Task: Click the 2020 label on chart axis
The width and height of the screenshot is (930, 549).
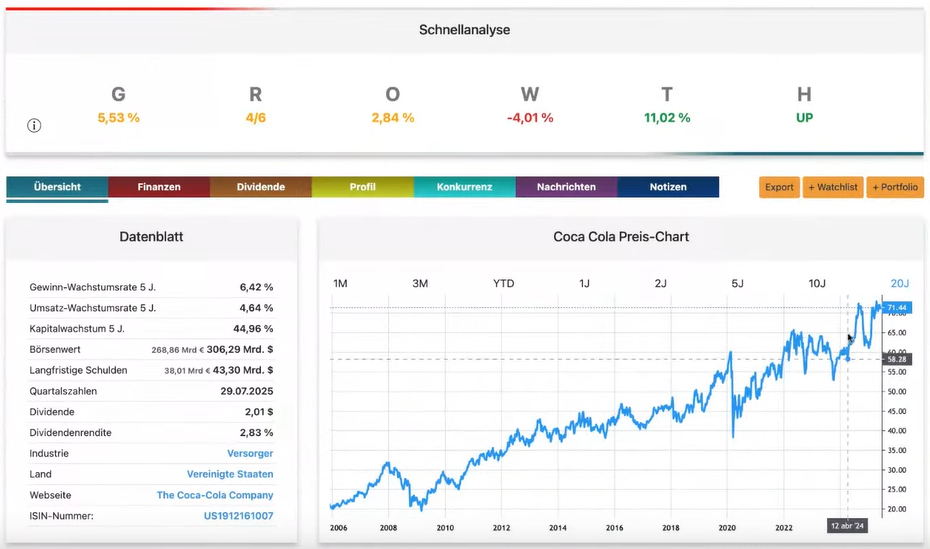Action: click(727, 528)
